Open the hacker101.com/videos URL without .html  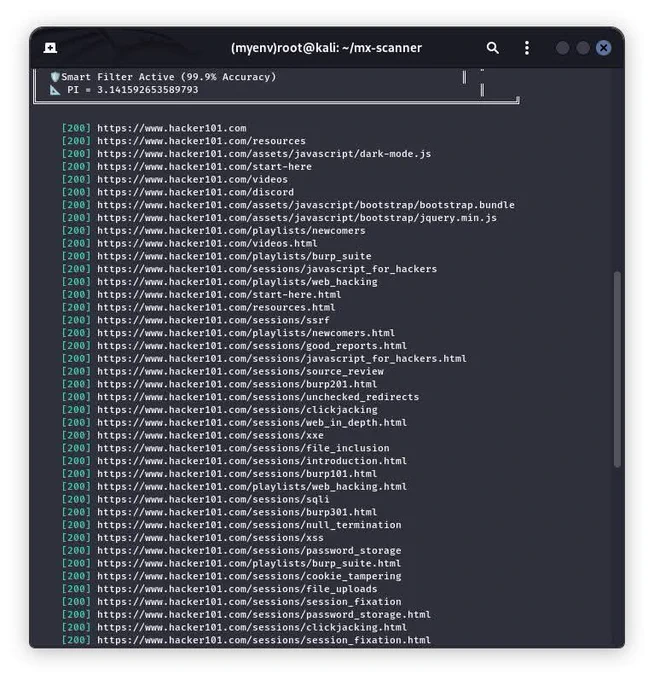(192, 180)
